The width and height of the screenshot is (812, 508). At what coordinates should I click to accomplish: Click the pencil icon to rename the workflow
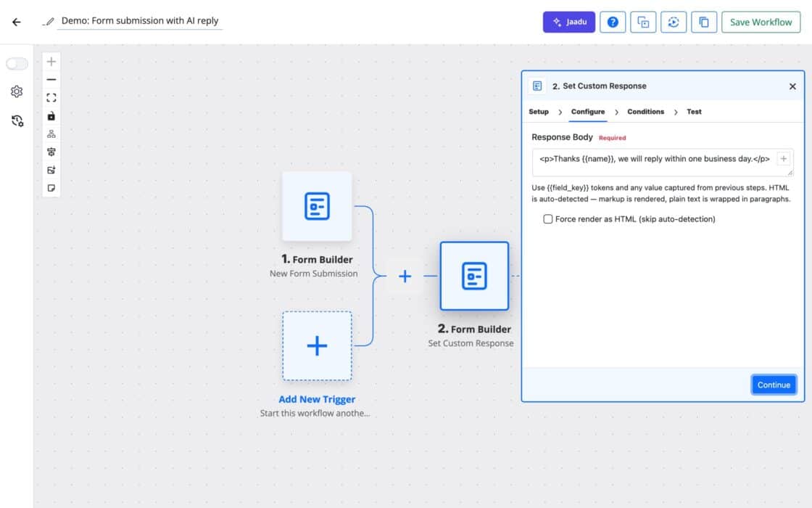click(49, 21)
